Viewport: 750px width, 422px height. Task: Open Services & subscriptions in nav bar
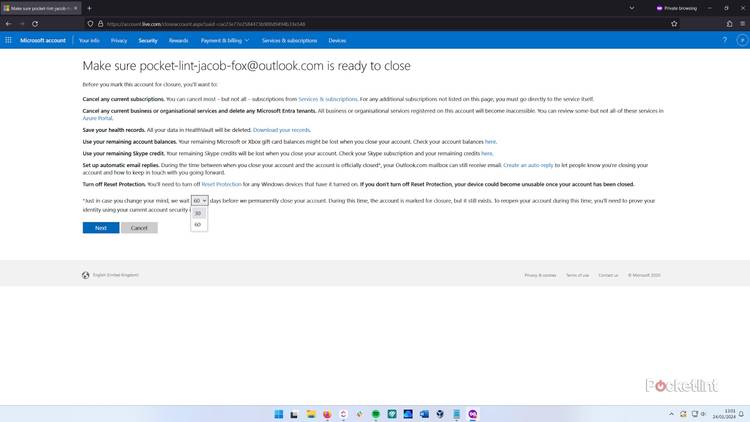click(289, 41)
